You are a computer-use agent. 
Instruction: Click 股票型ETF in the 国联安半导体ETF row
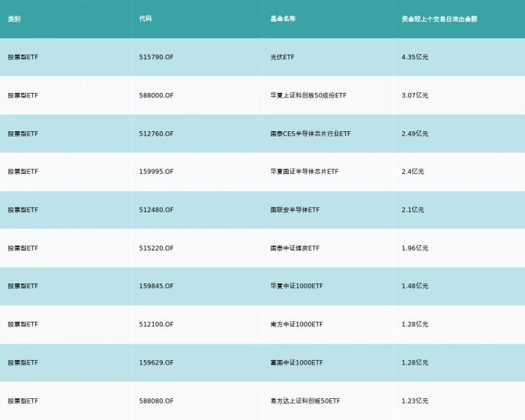(x=23, y=210)
